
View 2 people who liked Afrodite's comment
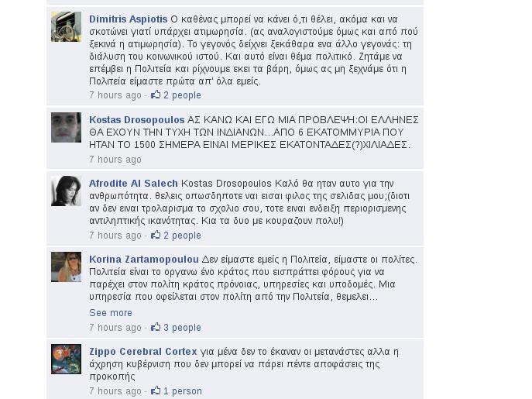(x=182, y=236)
